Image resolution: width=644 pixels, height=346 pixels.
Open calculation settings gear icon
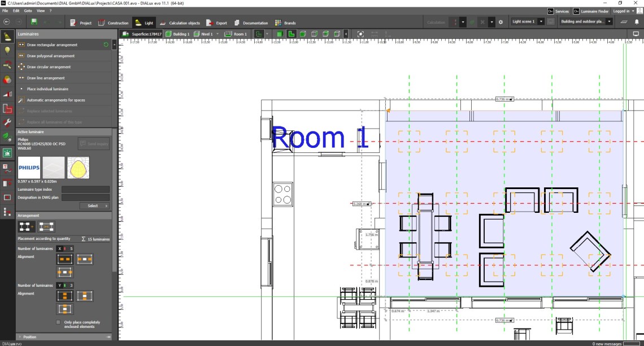tap(500, 22)
